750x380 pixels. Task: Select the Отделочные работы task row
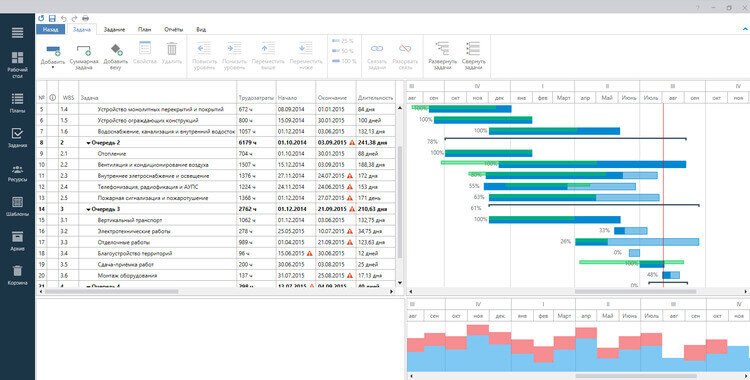point(216,242)
